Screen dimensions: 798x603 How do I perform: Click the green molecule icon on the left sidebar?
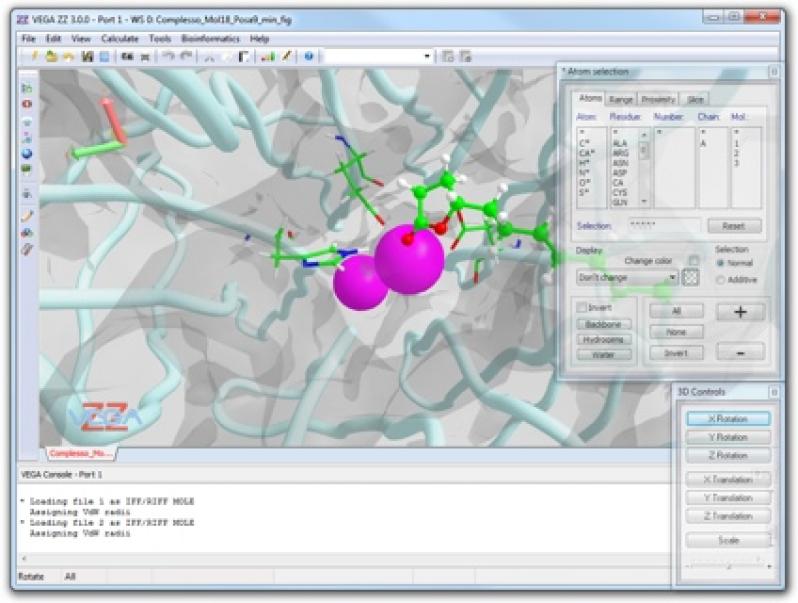click(x=27, y=89)
